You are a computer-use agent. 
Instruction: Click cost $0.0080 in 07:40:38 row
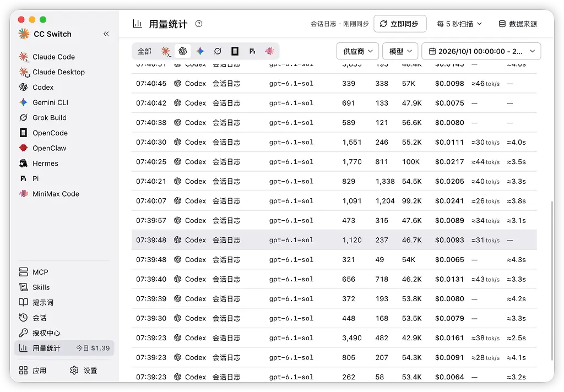tap(449, 123)
